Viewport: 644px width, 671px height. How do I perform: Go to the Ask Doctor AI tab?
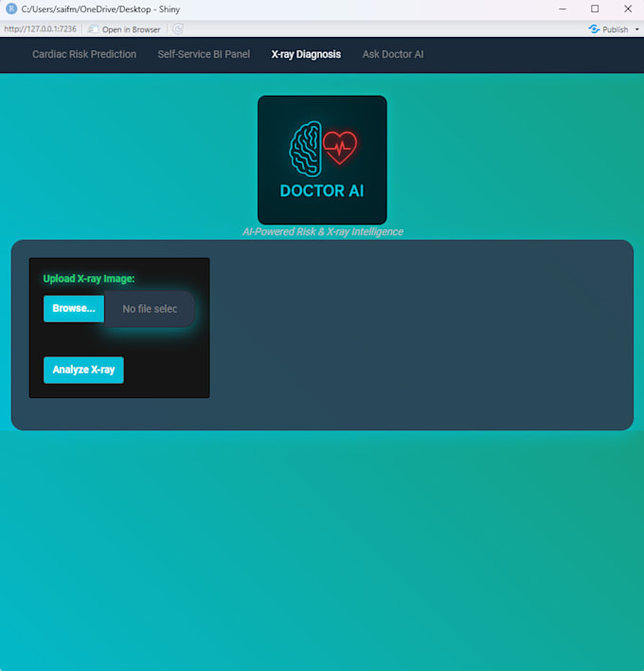click(393, 54)
